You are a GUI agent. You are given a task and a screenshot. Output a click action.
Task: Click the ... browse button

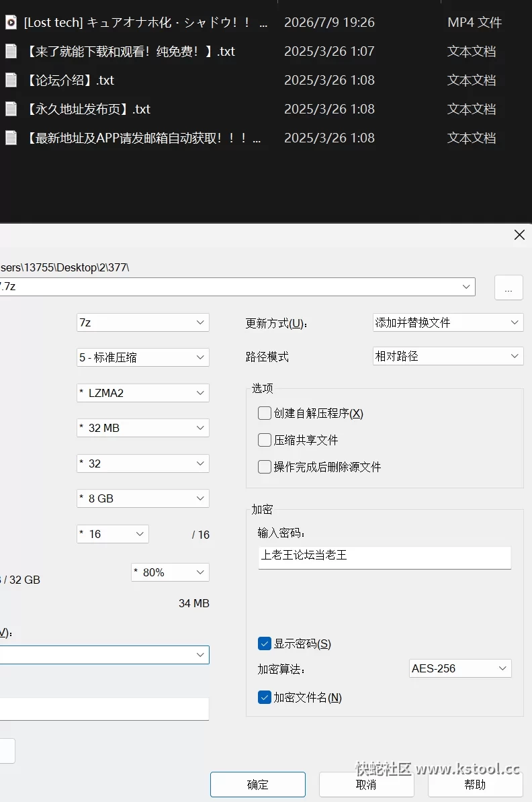click(508, 287)
